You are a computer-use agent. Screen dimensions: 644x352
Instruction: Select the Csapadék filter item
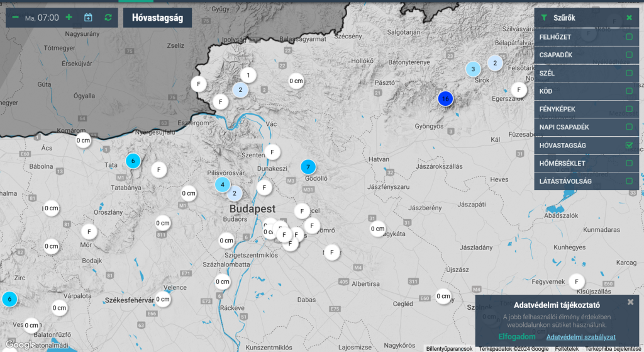pyautogui.click(x=556, y=55)
